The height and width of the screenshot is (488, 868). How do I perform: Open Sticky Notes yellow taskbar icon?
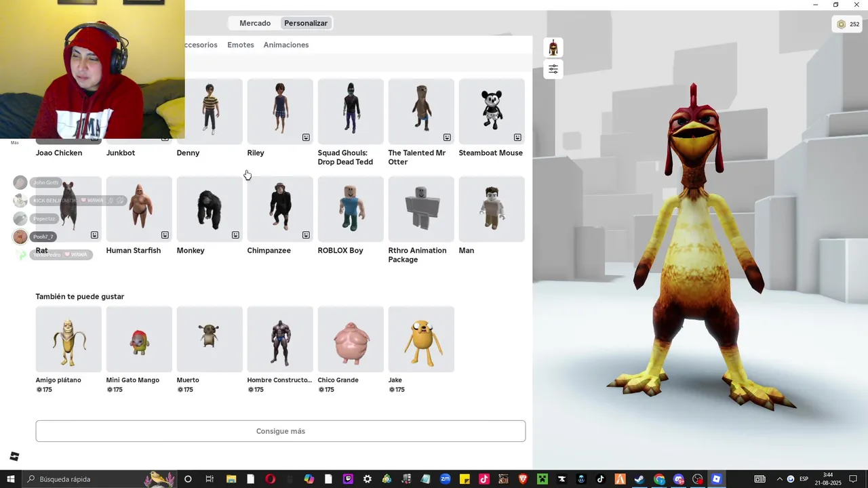(465, 479)
